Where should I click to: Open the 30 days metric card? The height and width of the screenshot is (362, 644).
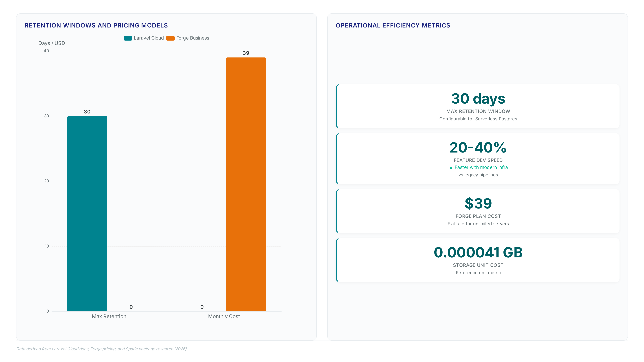click(478, 106)
